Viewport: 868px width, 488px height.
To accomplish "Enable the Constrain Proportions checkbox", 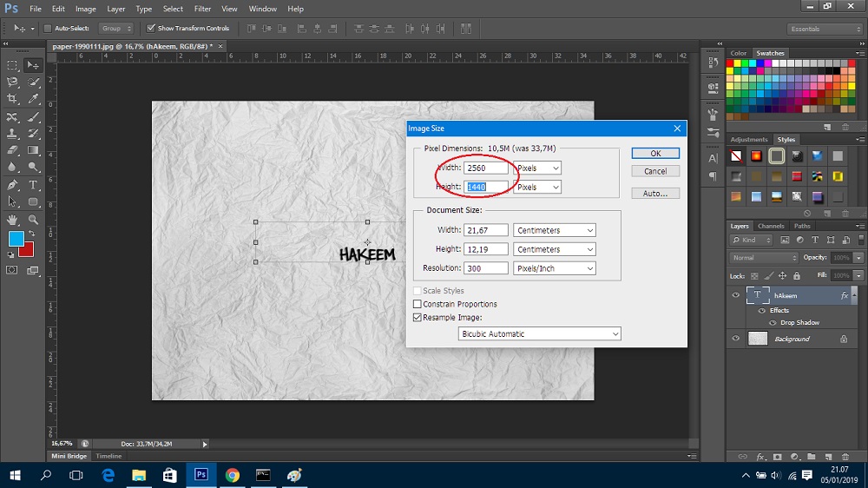I will (418, 304).
